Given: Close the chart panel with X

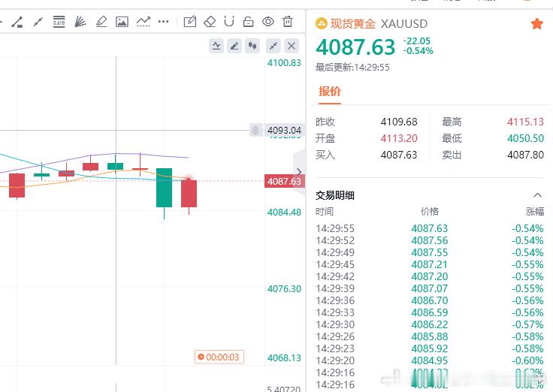Looking at the screenshot, I should 292,46.
